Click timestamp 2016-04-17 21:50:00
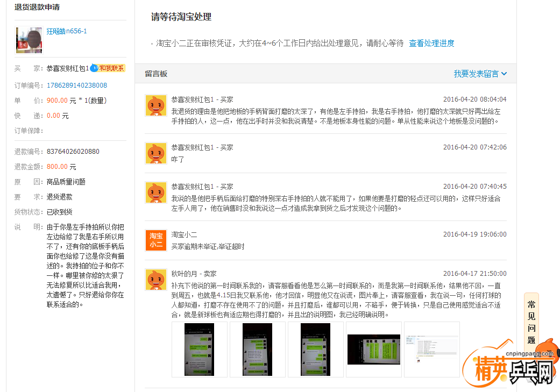This screenshot has height=392, width=560. pos(474,274)
